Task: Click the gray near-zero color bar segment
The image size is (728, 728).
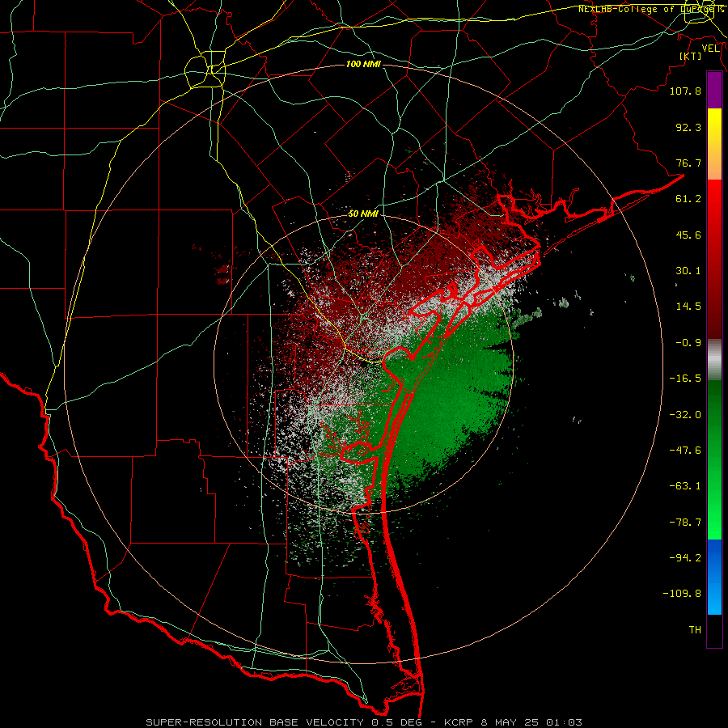Action: coord(714,360)
